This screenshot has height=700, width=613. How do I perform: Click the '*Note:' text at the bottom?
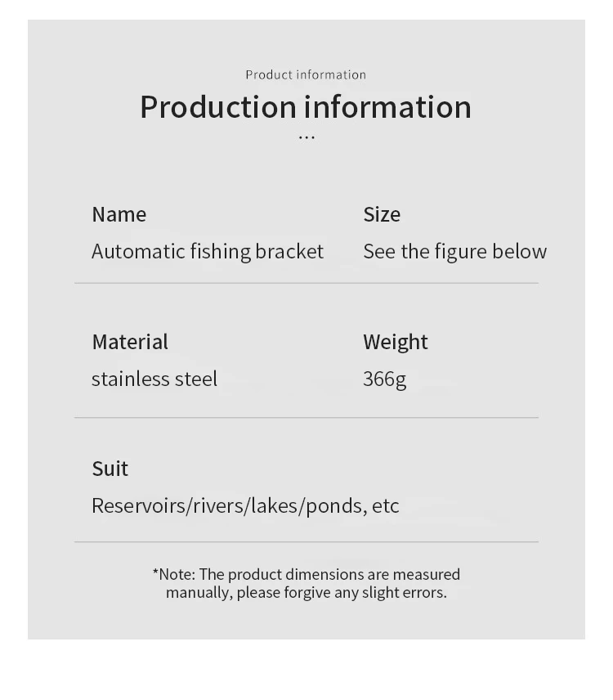point(173,574)
